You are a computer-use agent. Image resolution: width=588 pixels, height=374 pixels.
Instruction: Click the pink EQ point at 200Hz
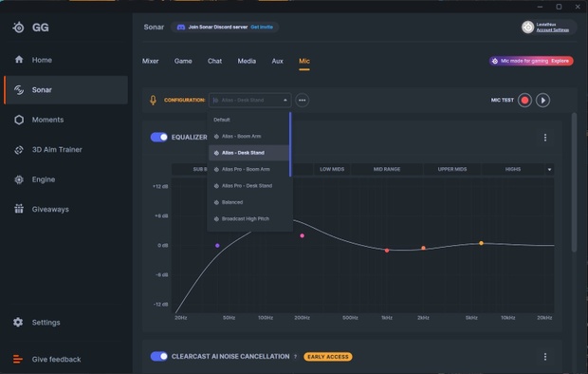[303, 235]
